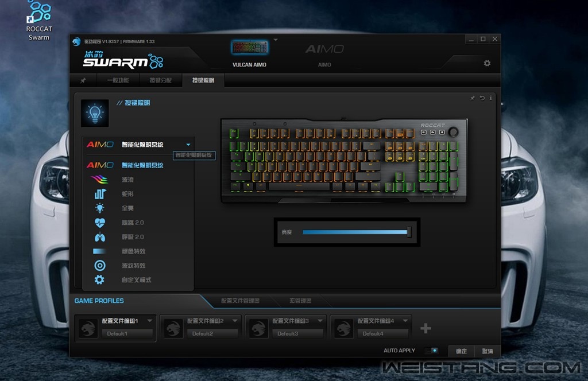
Task: Open the device selector arrow near Vulcan AIMO
Action: coord(275,40)
